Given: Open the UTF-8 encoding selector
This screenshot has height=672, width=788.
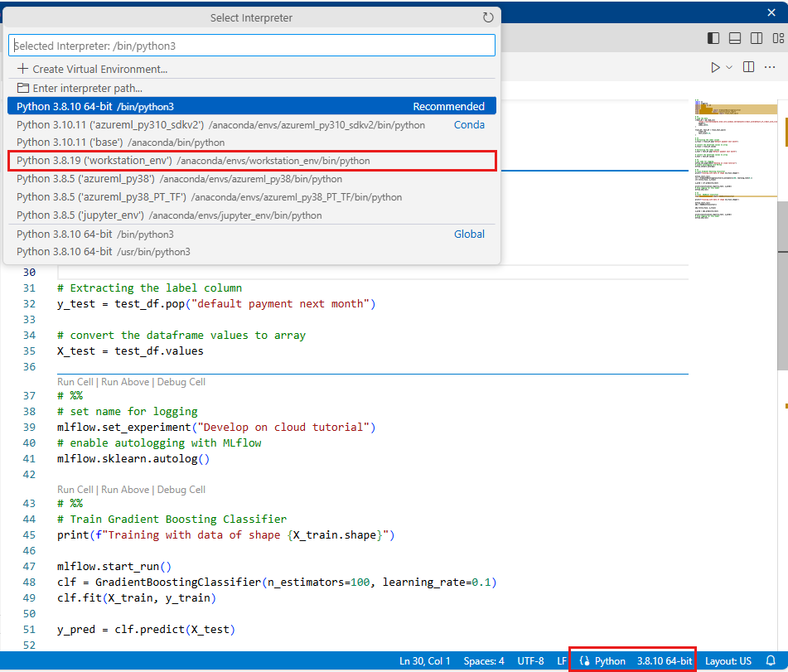Looking at the screenshot, I should pyautogui.click(x=530, y=660).
